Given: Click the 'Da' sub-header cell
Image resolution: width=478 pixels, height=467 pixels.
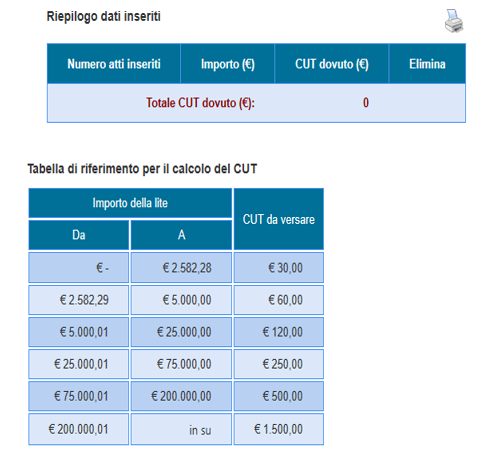Looking at the screenshot, I should pos(79,235).
